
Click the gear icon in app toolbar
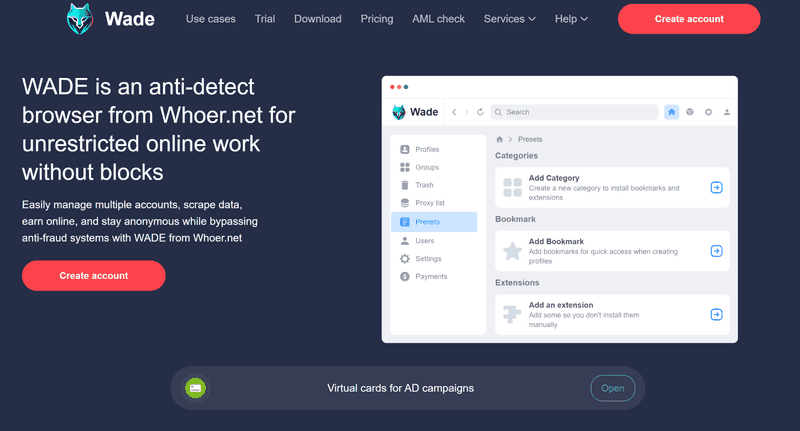tap(708, 112)
